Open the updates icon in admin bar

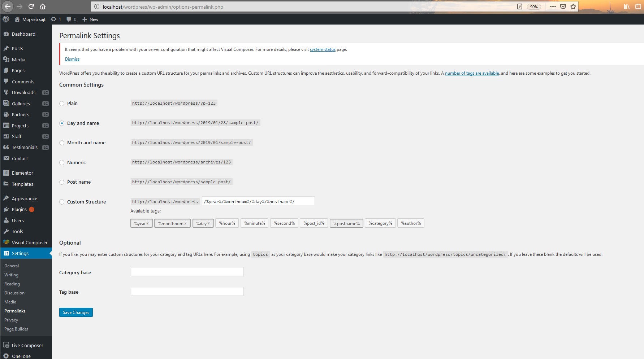[54, 19]
